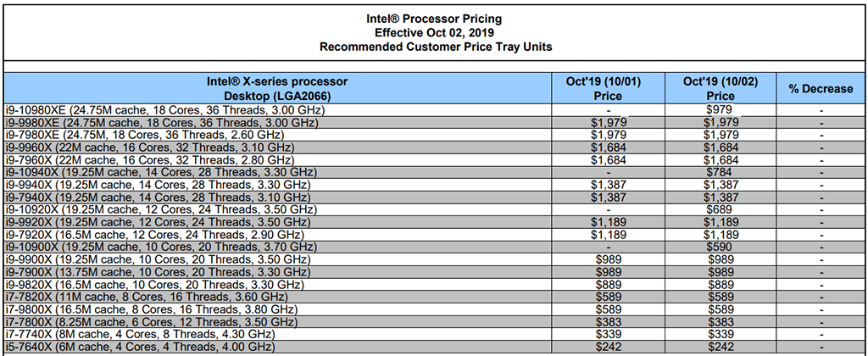Viewport: 868px width, 356px height.
Task: Click the "Intel® Processor Pricing" title text
Action: click(x=436, y=18)
